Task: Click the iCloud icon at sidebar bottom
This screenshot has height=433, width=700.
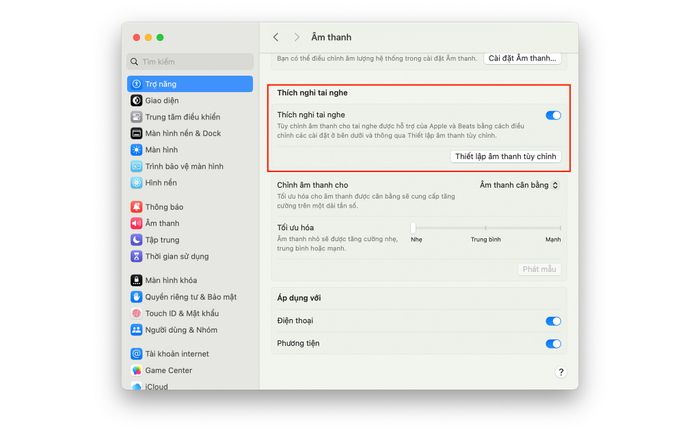Action: pos(137,387)
